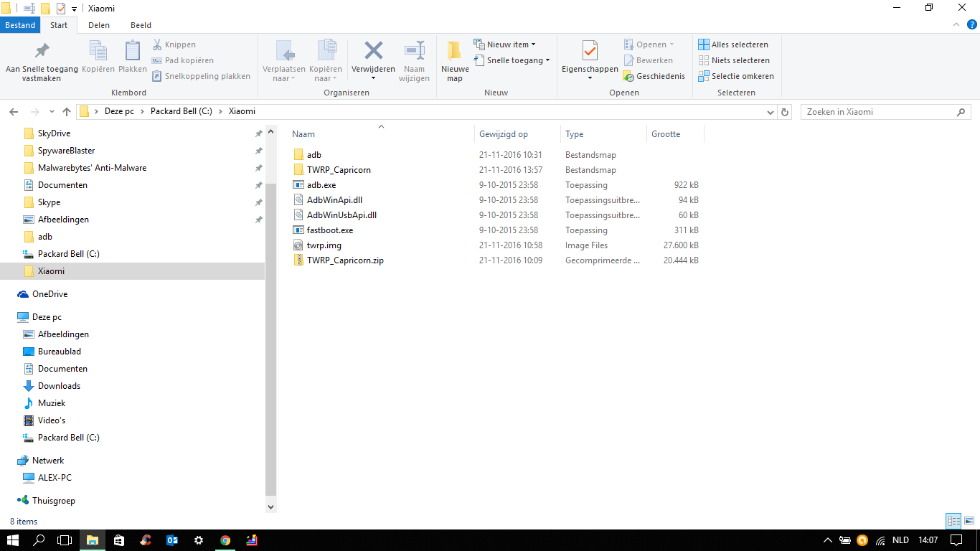Click the Zoeken in Xiaomi search box

[x=879, y=112]
